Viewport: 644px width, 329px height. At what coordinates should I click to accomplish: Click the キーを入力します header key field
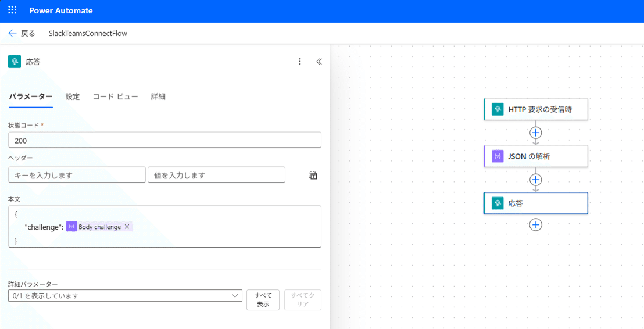coord(77,175)
